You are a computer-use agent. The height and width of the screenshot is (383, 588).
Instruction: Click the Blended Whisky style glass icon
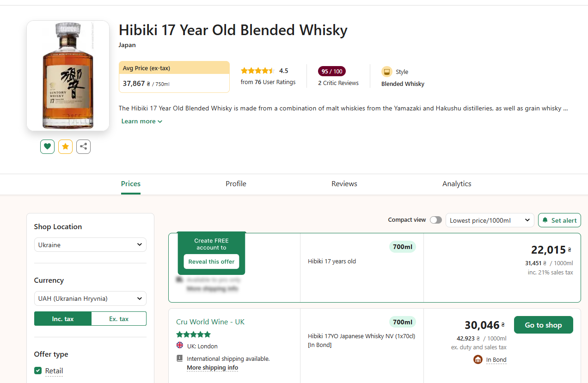[x=386, y=72]
